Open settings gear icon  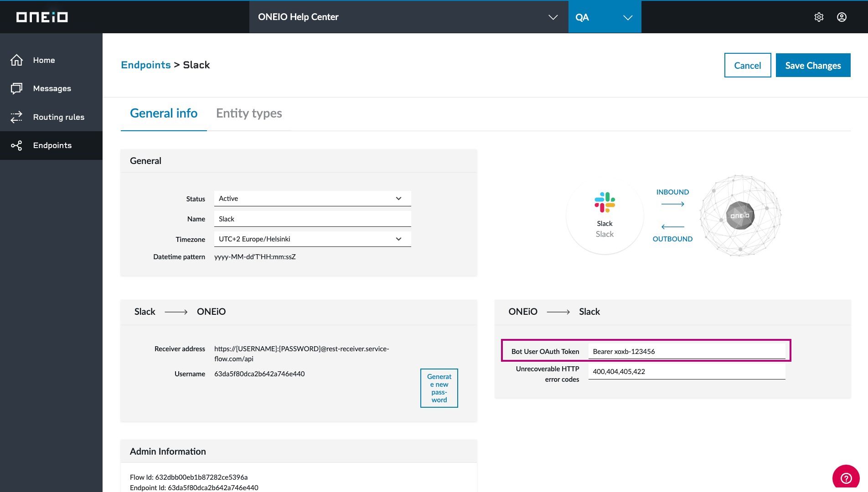(819, 17)
